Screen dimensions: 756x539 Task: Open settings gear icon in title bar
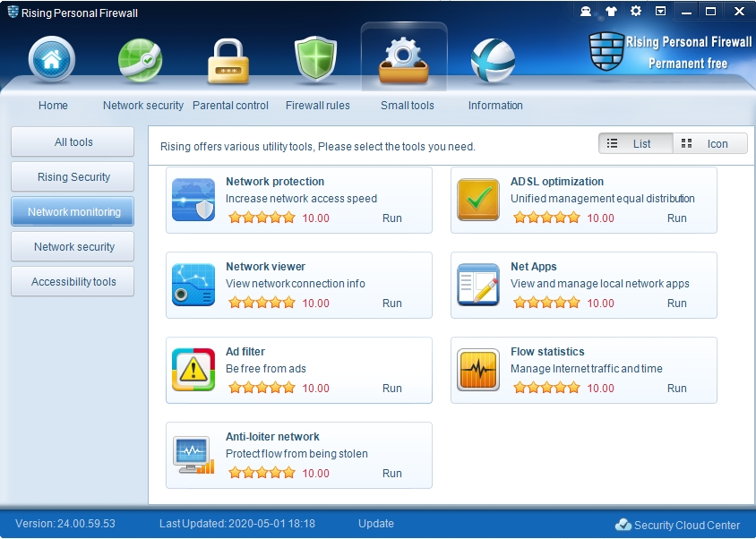(636, 11)
